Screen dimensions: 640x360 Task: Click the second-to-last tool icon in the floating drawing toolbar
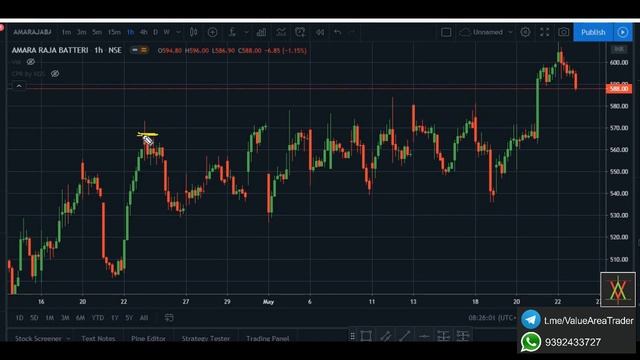pyautogui.click(x=443, y=336)
